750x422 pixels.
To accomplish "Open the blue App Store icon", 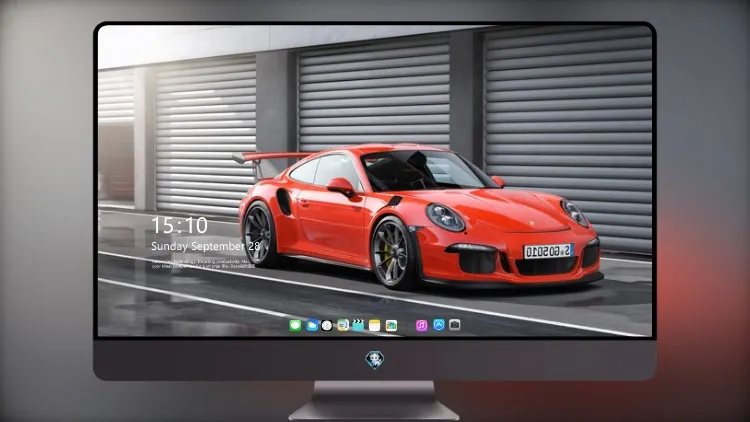I will tap(439, 325).
